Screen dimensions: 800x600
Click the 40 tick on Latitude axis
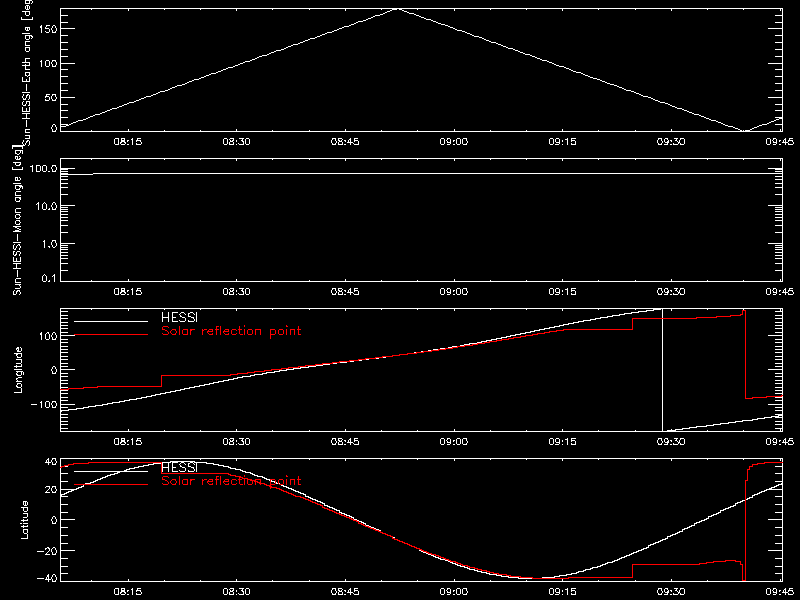coord(51,462)
